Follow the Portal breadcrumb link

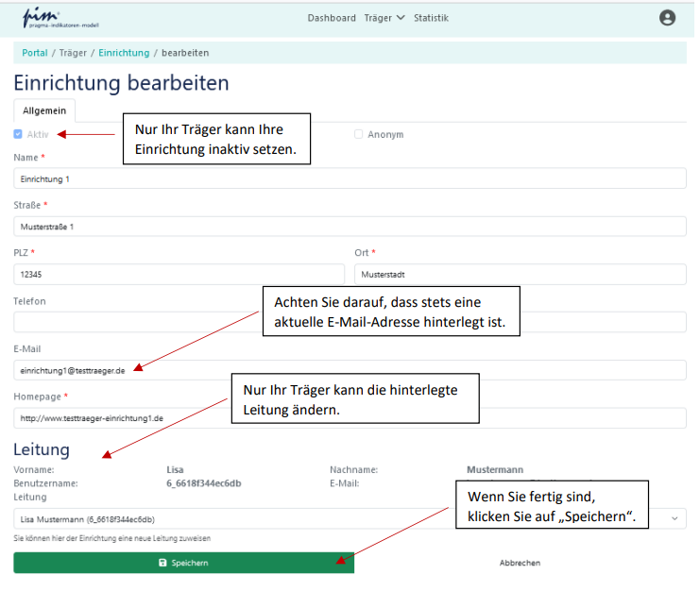tap(35, 53)
